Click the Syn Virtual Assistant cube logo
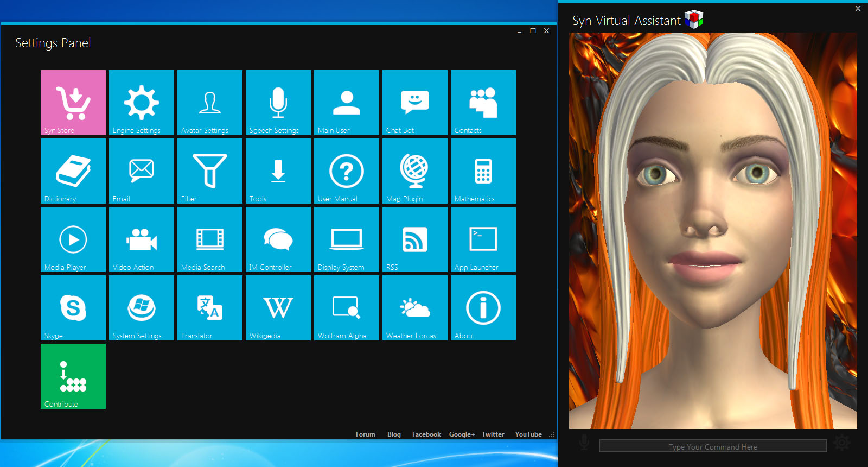Image resolution: width=868 pixels, height=467 pixels. (x=694, y=20)
